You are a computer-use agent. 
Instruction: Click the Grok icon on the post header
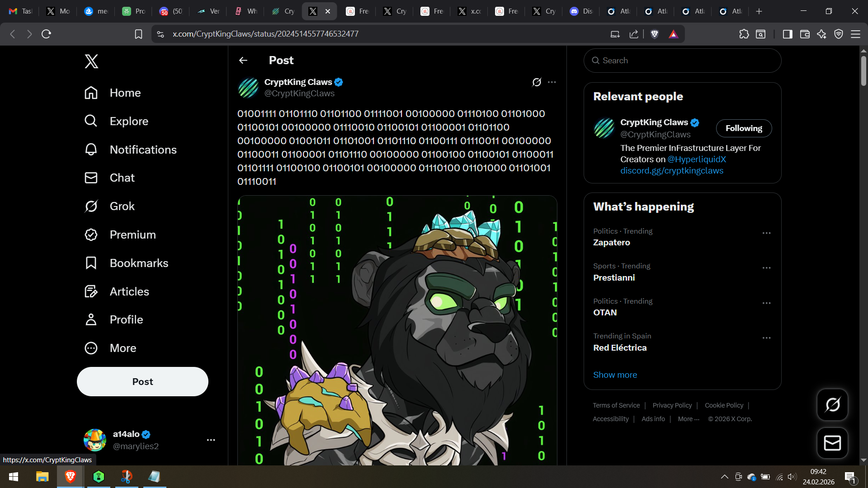[537, 82]
